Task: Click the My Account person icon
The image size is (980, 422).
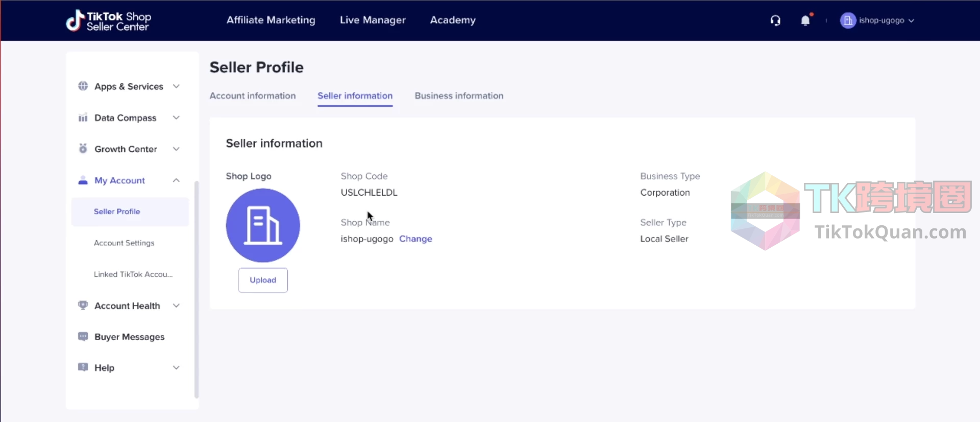Action: point(83,180)
